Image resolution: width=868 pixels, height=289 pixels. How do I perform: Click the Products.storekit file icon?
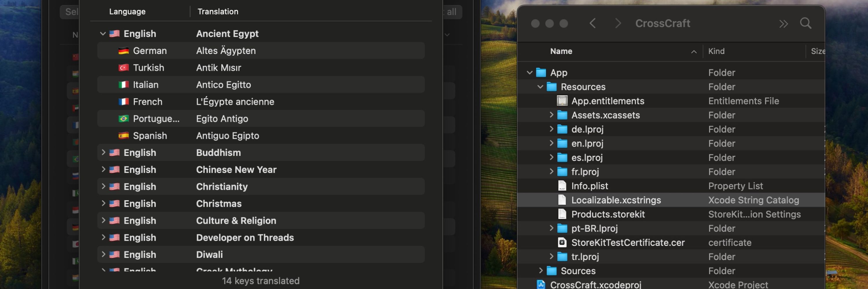562,214
